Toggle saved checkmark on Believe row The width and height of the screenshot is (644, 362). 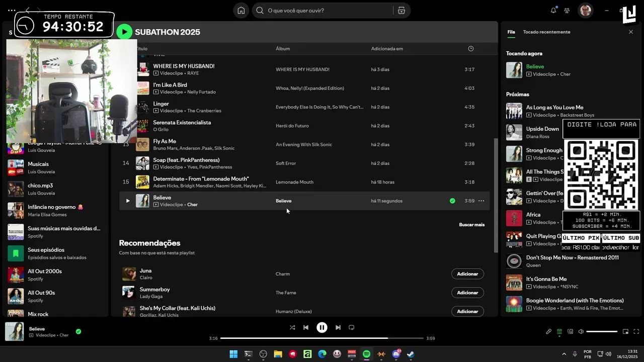tap(452, 201)
